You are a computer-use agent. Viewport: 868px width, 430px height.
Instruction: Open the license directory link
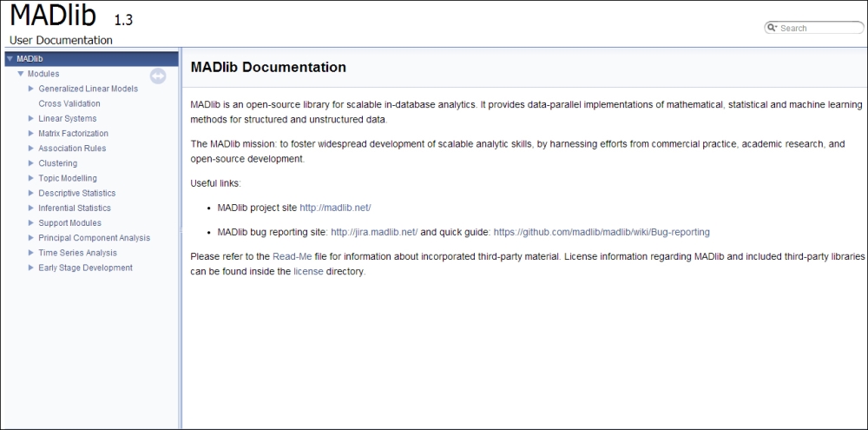click(x=308, y=272)
